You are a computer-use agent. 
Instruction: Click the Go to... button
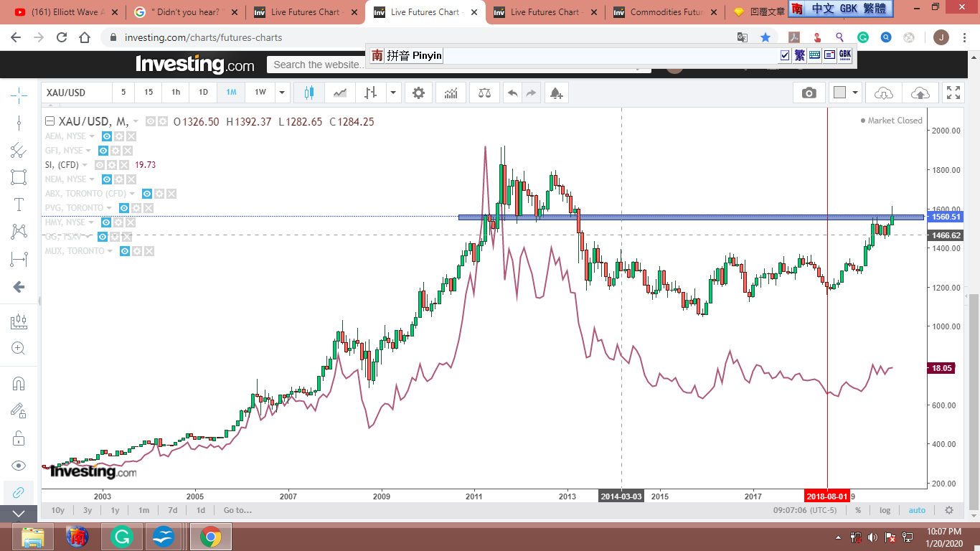(x=237, y=510)
